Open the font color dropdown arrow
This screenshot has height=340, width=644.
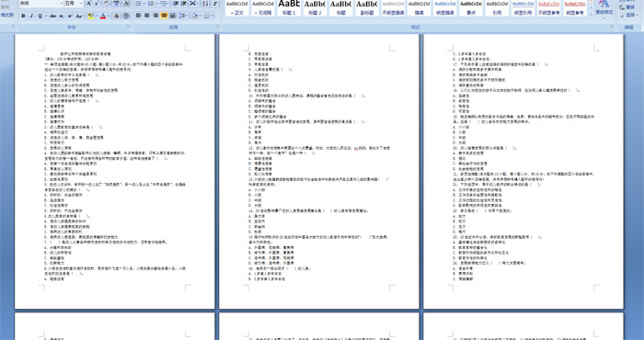point(109,16)
